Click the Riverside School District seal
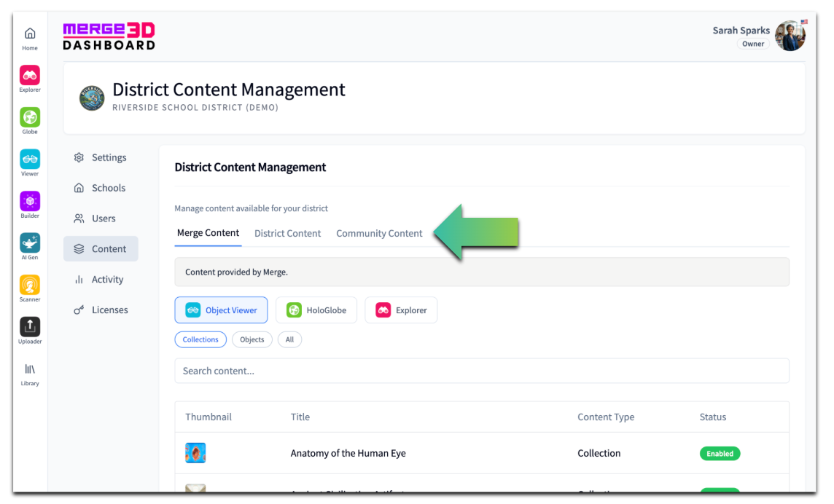Viewport: 834px width, 504px height. [92, 98]
